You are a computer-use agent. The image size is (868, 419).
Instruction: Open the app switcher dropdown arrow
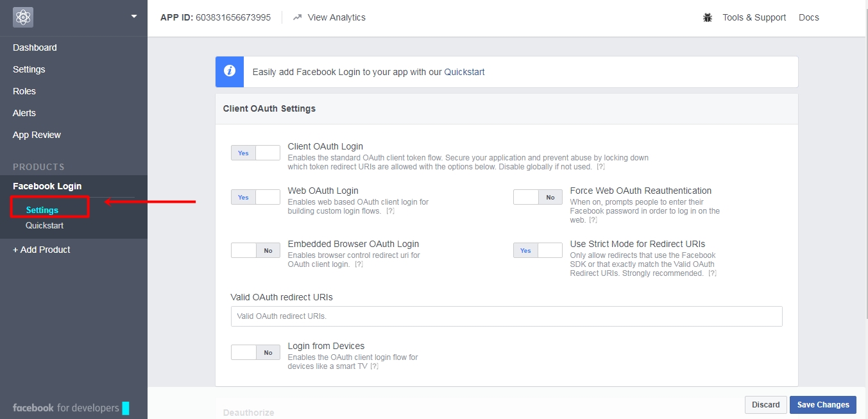[134, 16]
